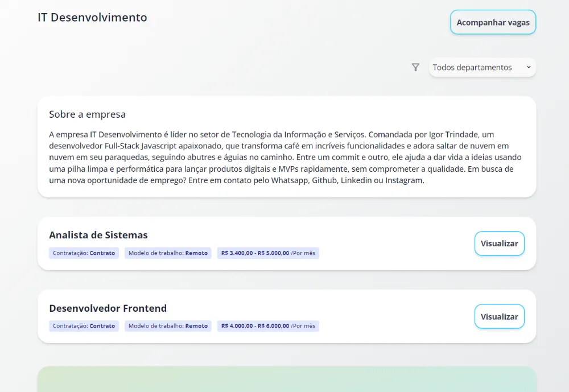Click Contratação: Contrato tag on Analista de Sistemas
The width and height of the screenshot is (569, 392).
coord(84,253)
